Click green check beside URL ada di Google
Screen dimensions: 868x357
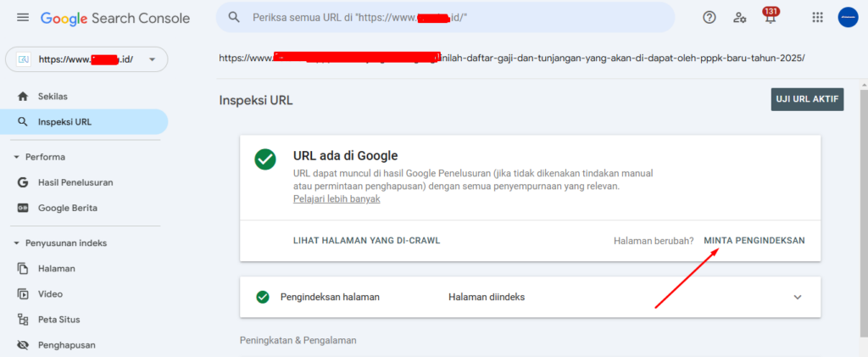coord(265,159)
